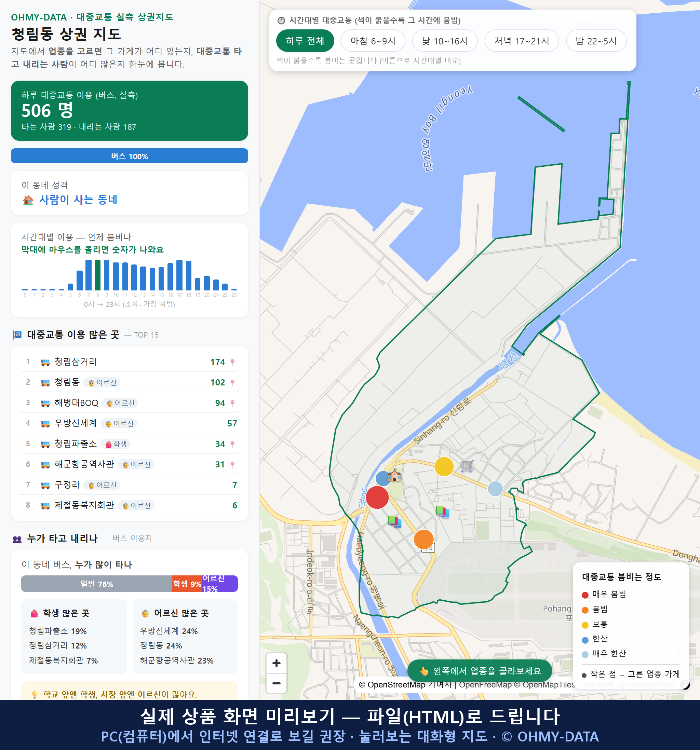Screen dimensions: 700x750
Task: Zoom out the map with minus button
Action: coord(276,683)
